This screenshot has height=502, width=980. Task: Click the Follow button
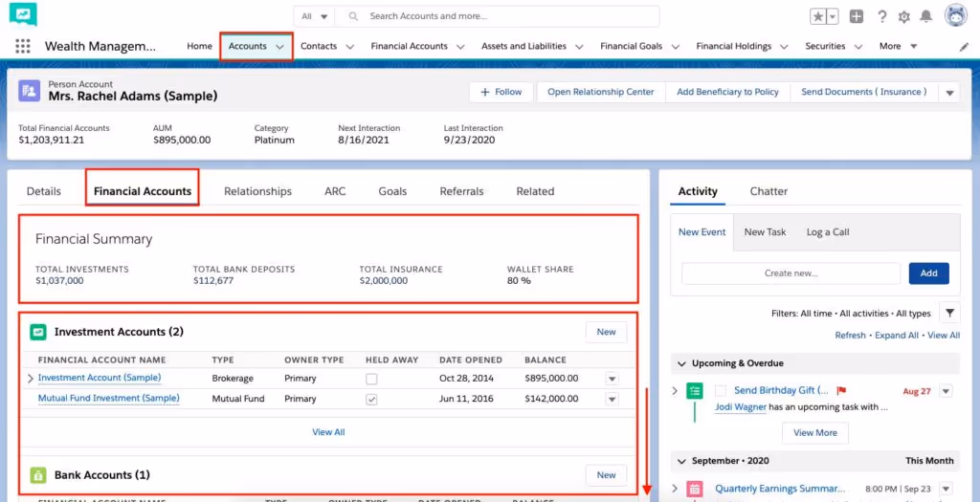point(501,92)
